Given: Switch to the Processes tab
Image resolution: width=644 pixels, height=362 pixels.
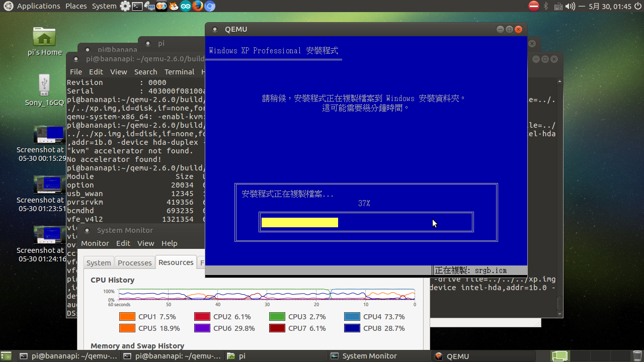Looking at the screenshot, I should 134,262.
